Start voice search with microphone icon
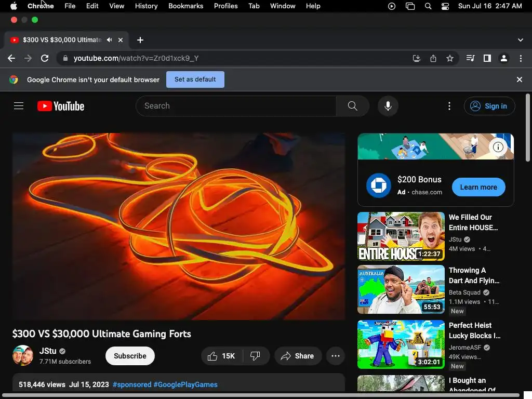The width and height of the screenshot is (532, 399). click(x=388, y=106)
